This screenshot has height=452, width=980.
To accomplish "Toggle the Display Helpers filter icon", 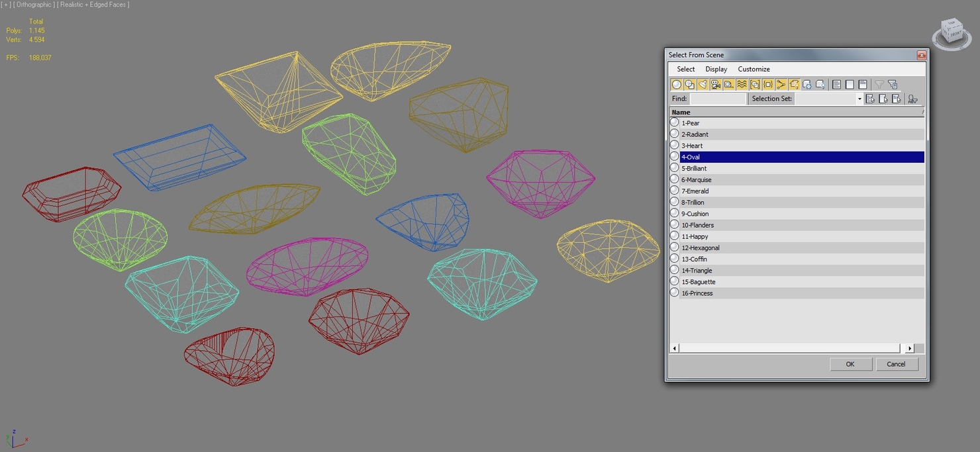I will coord(729,84).
